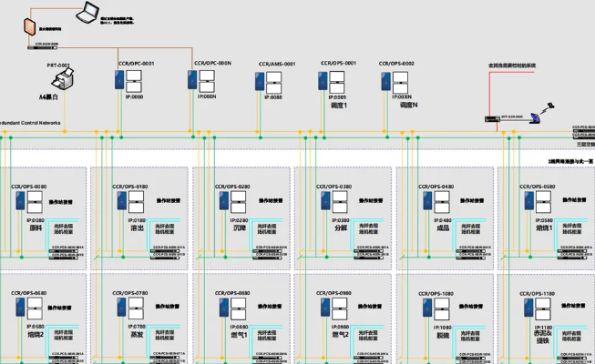Select the IP:0480 text
The height and width of the screenshot is (364, 595).
coord(443,220)
